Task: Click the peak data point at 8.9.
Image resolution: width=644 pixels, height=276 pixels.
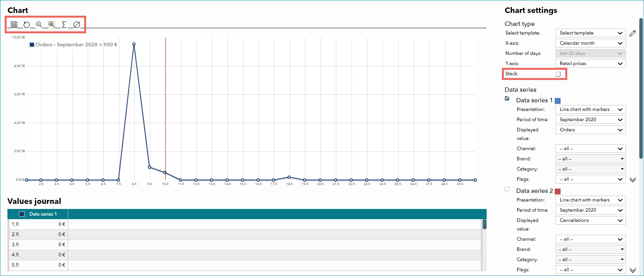Action: tap(134, 44)
